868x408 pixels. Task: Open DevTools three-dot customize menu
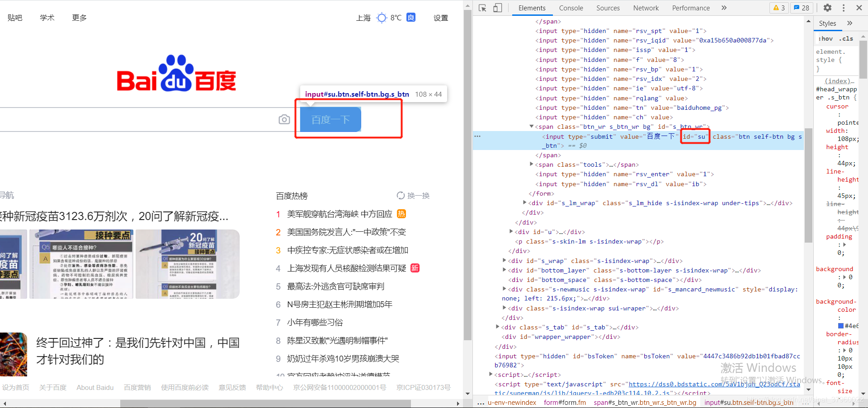[x=844, y=8]
